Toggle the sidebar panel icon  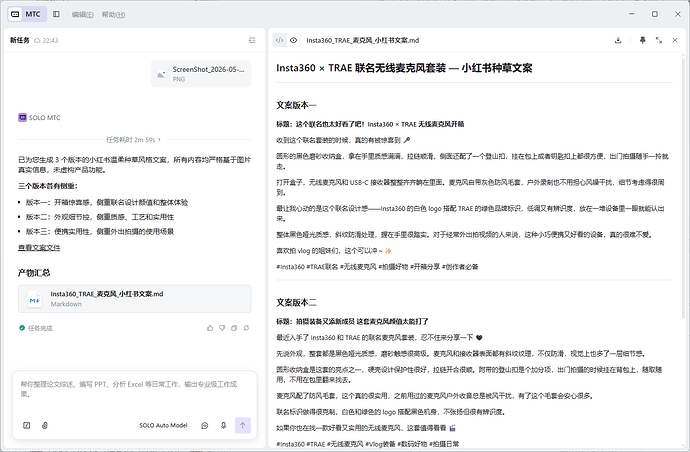(56, 14)
